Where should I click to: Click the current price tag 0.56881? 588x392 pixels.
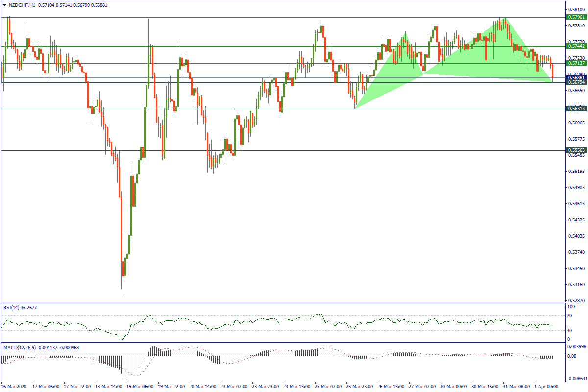tap(576, 77)
